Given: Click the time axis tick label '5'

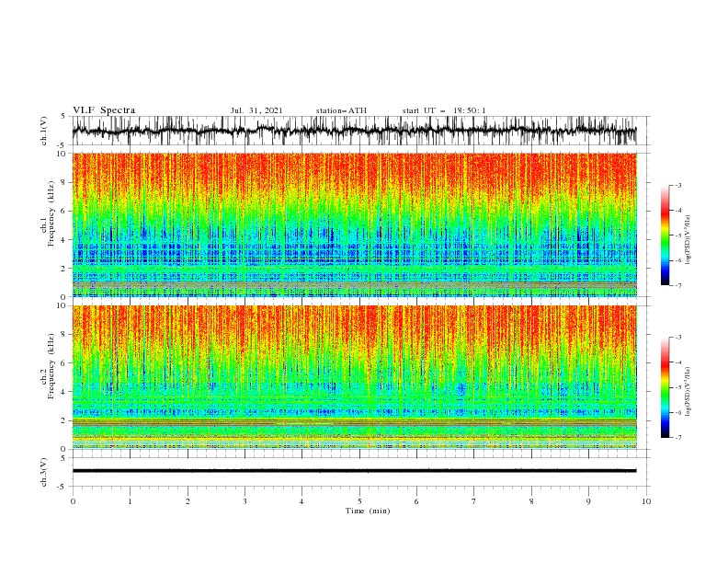Looking at the screenshot, I should pos(359,501).
